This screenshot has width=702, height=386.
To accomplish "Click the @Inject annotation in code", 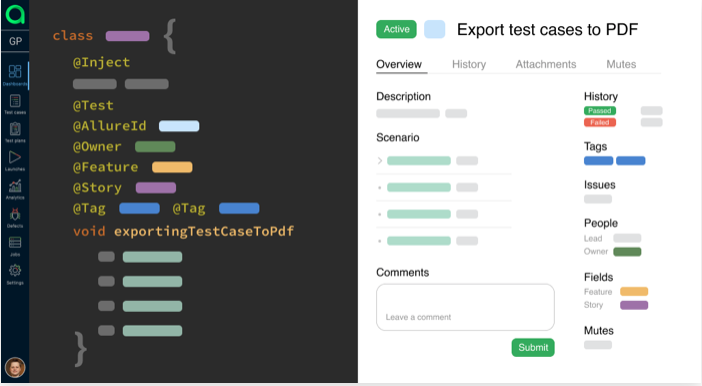I will coord(102,62).
